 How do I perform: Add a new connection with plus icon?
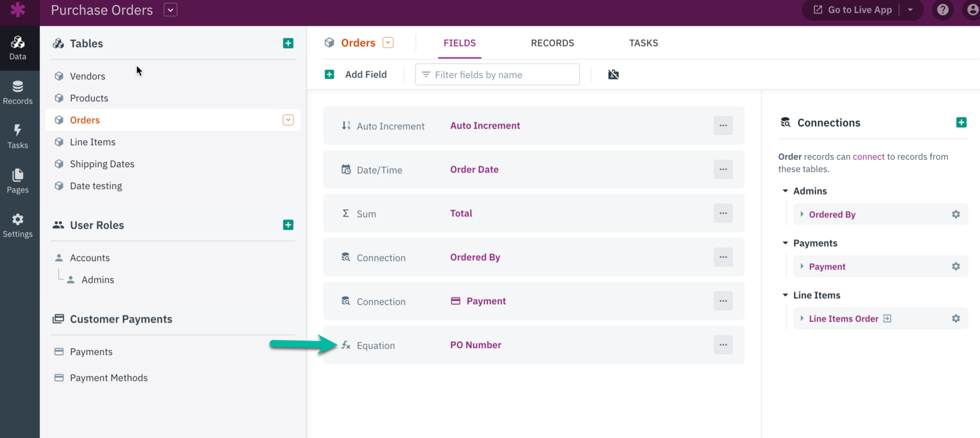coord(961,123)
